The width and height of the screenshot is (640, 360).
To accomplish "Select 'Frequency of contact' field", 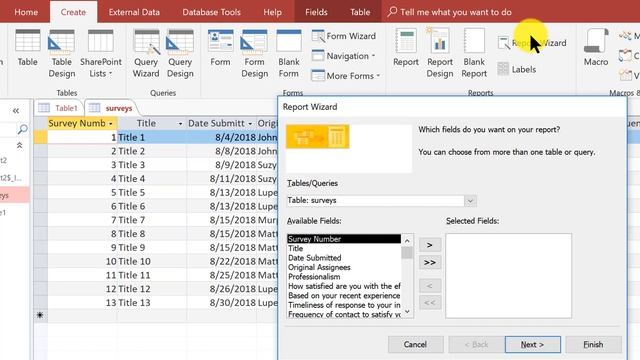I will 344,314.
